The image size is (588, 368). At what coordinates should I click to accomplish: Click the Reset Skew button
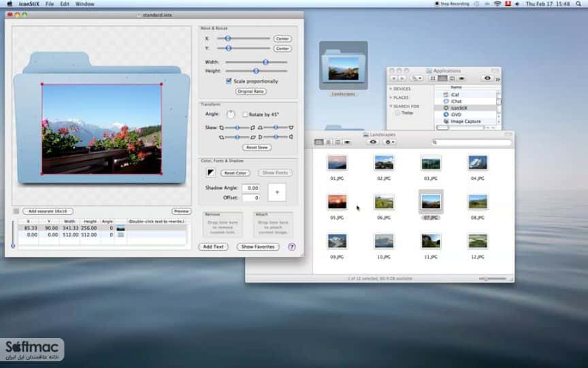[x=257, y=148]
